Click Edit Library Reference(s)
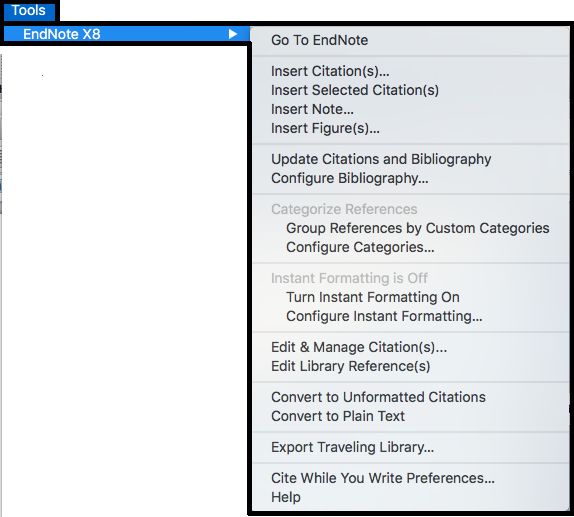 410,366
